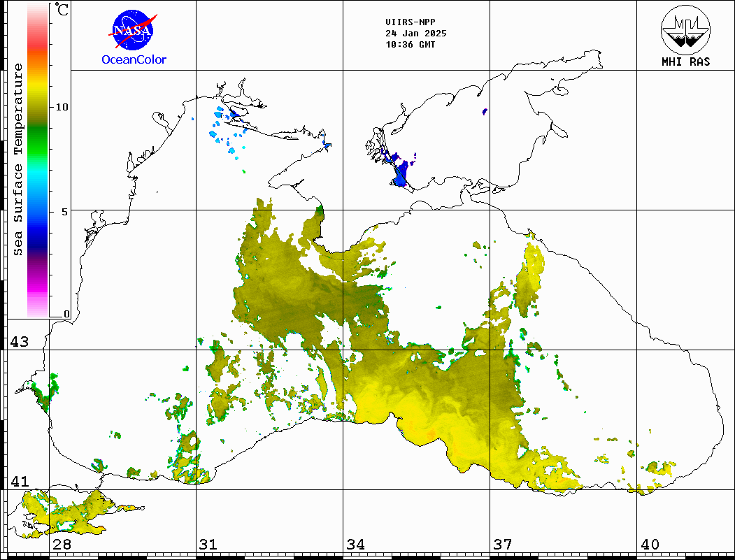Viewport: 735px width, 560px height.
Task: Click the MHI RAS emblem
Action: (685, 30)
